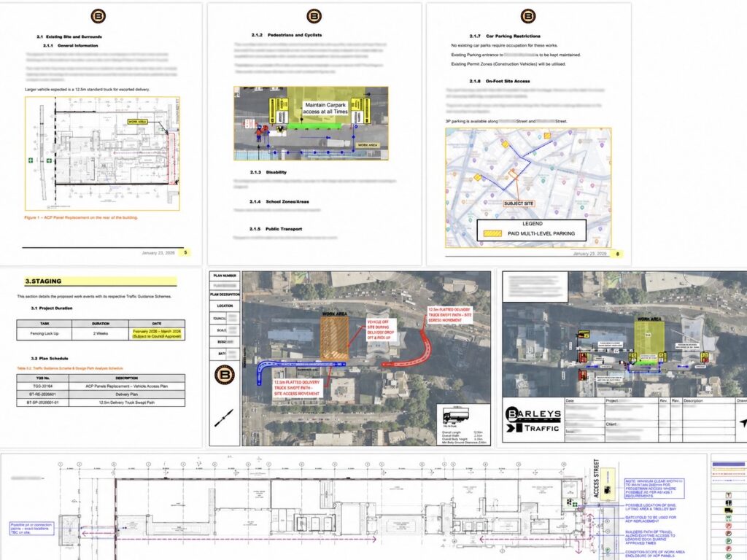Click '2.1.5 Public Transport' heading
Screen dimensions: 747x560
coord(276,229)
